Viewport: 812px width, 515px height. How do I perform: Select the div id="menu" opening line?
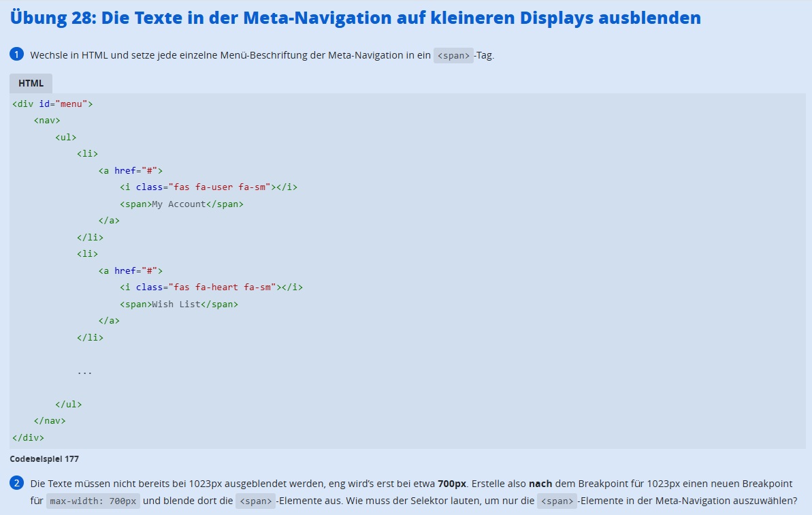[x=52, y=104]
